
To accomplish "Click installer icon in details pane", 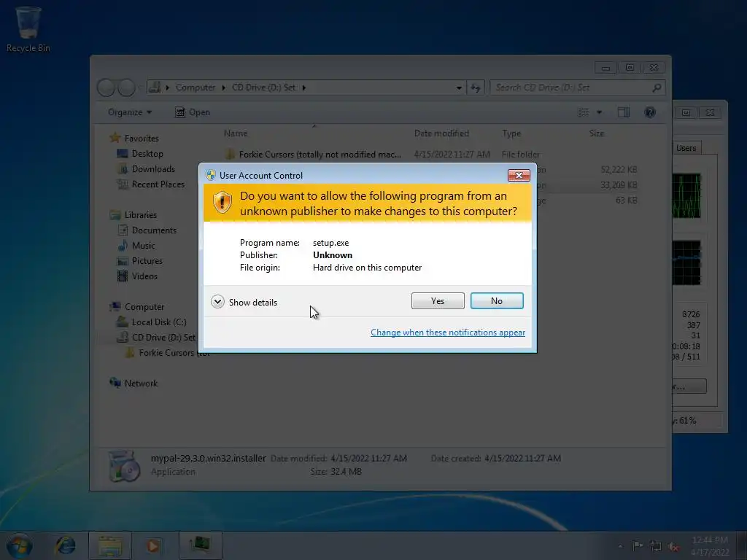I will pyautogui.click(x=124, y=466).
